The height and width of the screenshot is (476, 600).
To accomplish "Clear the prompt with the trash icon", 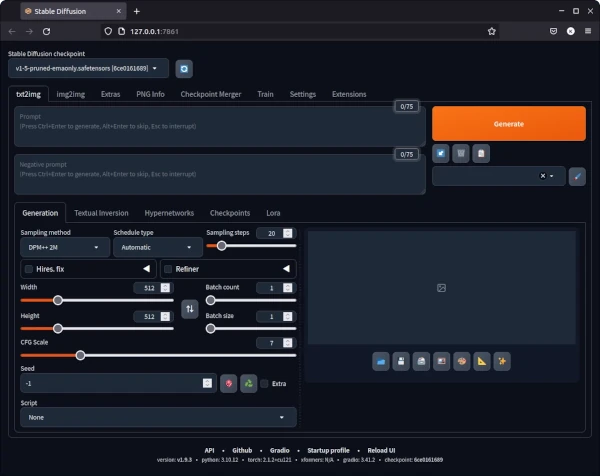I will [461, 153].
